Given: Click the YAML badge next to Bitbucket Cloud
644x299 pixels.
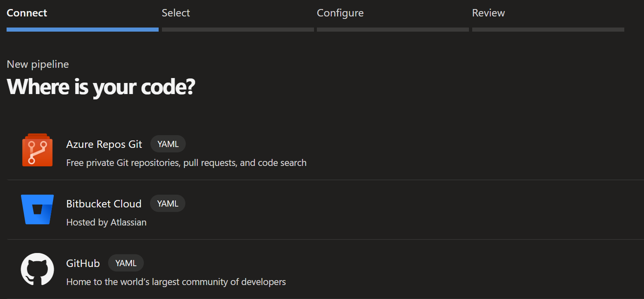Looking at the screenshot, I should click(168, 204).
